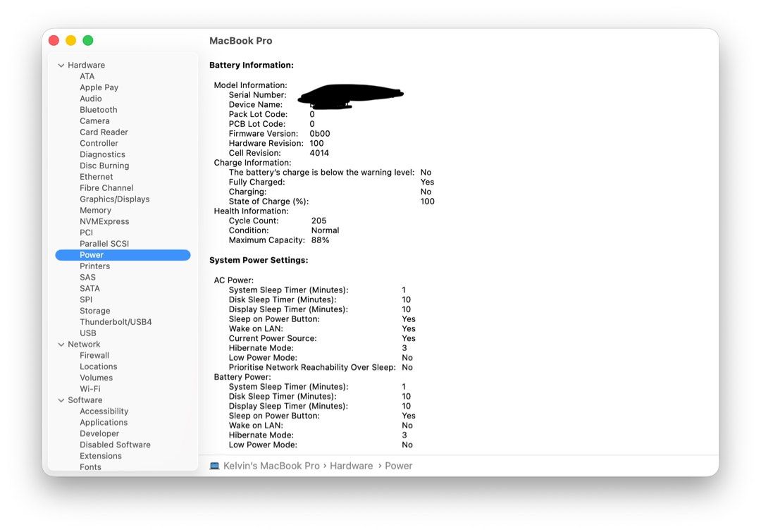
Task: Click the Battery Information heading
Action: click(252, 65)
